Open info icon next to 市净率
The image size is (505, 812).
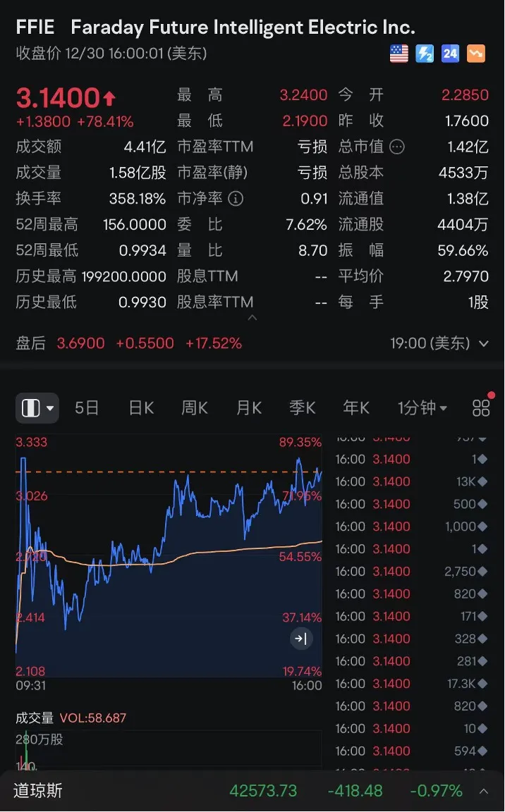(236, 198)
